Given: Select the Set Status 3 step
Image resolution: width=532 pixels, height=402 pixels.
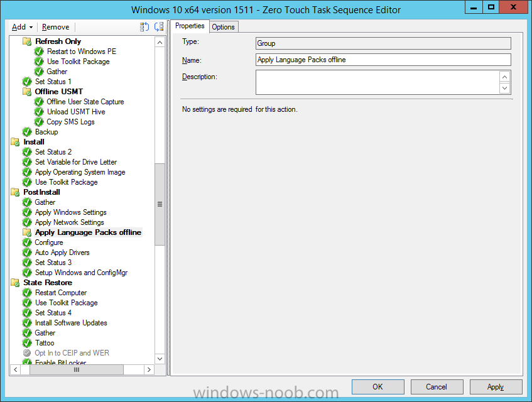Looking at the screenshot, I should (53, 263).
